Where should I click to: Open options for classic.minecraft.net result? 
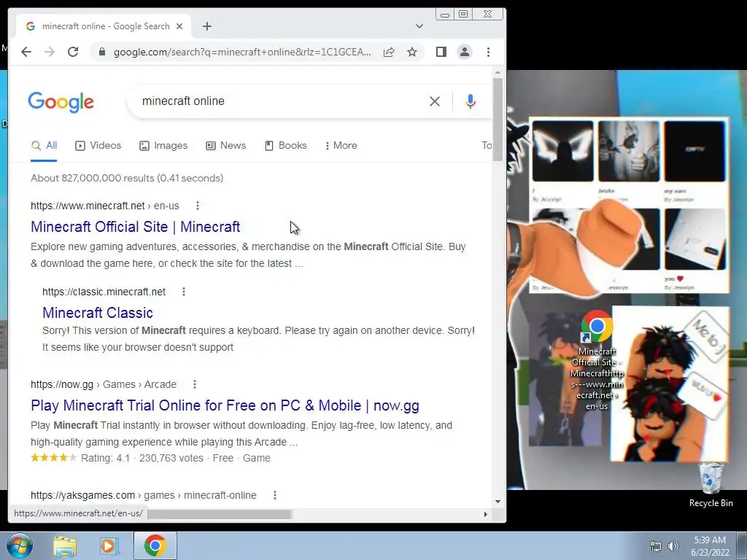[184, 292]
